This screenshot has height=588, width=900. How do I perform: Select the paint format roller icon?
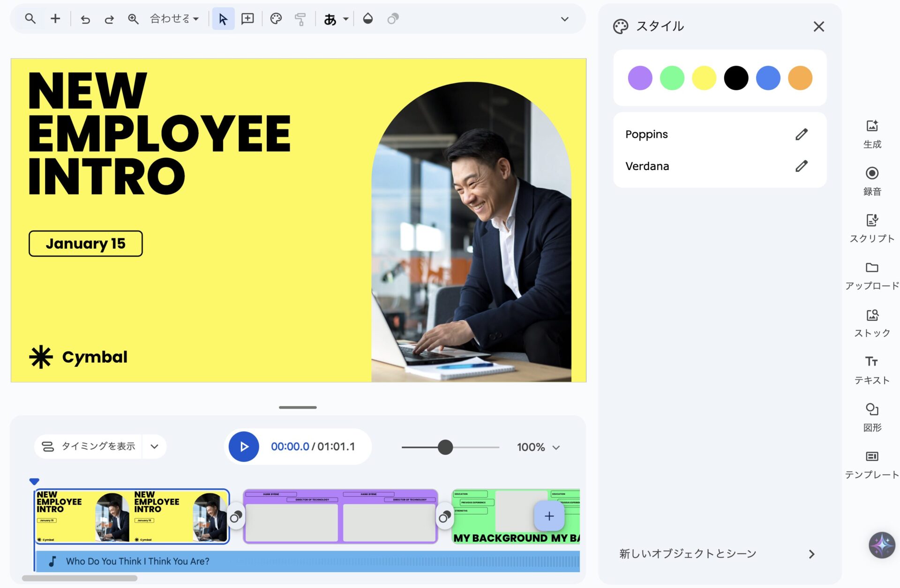pos(300,19)
